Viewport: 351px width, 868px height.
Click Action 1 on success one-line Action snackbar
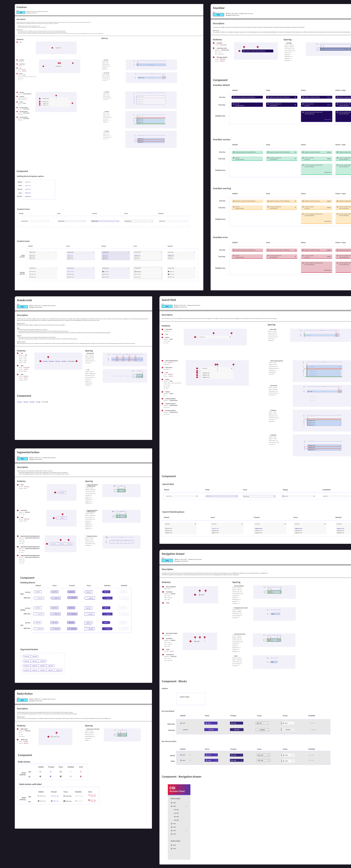pos(329,152)
